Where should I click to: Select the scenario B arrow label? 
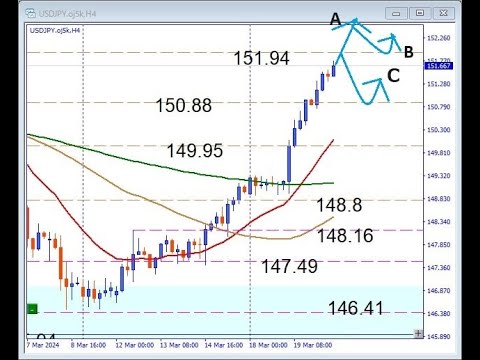click(409, 52)
